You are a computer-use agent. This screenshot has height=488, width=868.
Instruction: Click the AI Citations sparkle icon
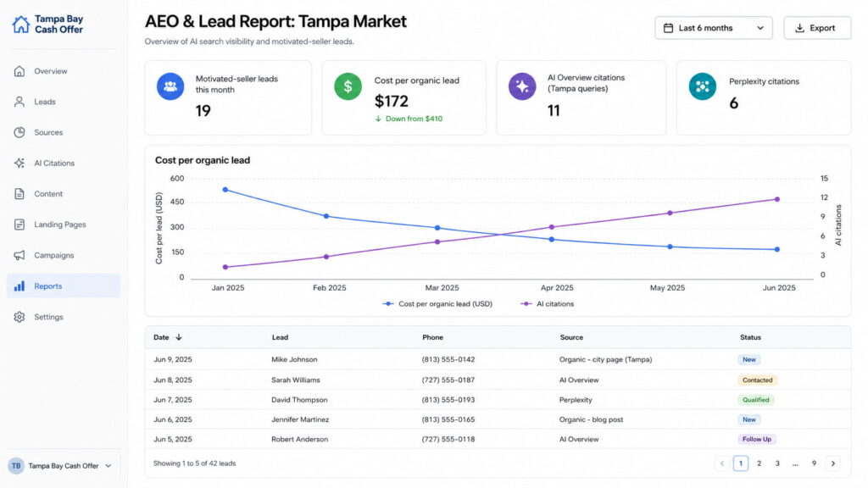(x=19, y=164)
